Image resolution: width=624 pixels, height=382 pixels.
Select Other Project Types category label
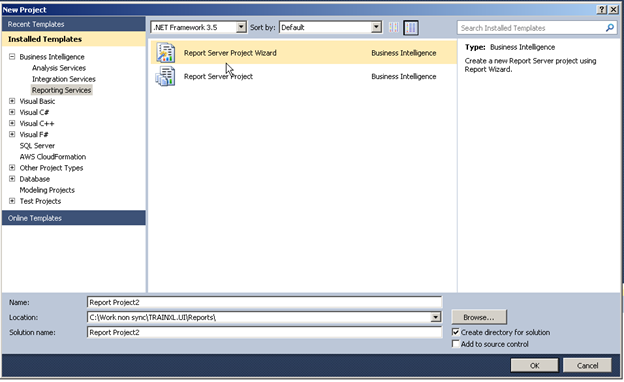pos(51,168)
